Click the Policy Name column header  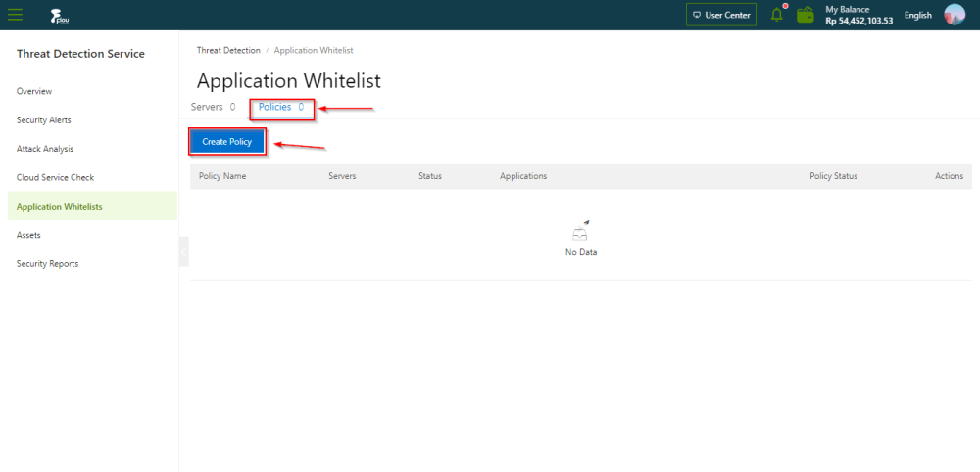(222, 176)
